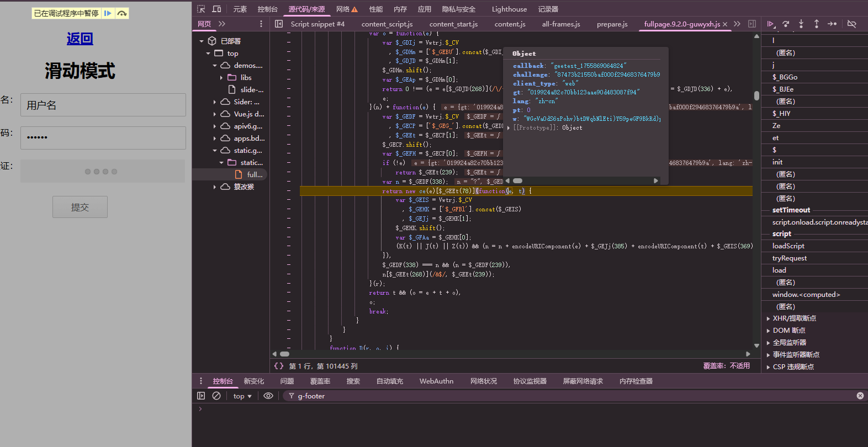Image resolution: width=868 pixels, height=447 pixels.
Task: Click the 提交 button
Action: click(80, 207)
